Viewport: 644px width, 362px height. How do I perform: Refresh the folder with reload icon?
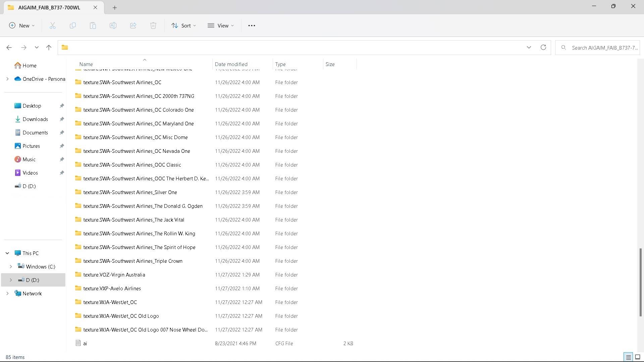pos(543,48)
